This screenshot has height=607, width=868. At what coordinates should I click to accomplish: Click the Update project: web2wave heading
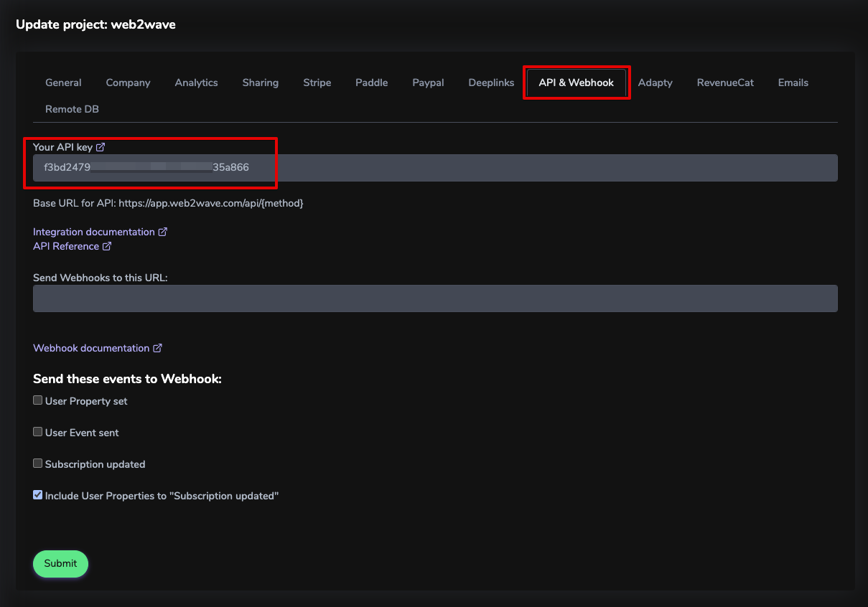(95, 24)
